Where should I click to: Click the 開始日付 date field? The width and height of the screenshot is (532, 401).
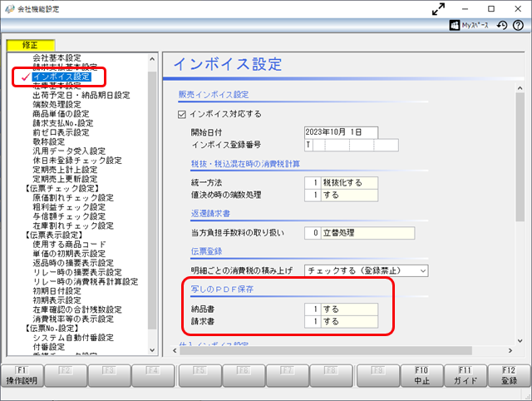[x=341, y=132]
